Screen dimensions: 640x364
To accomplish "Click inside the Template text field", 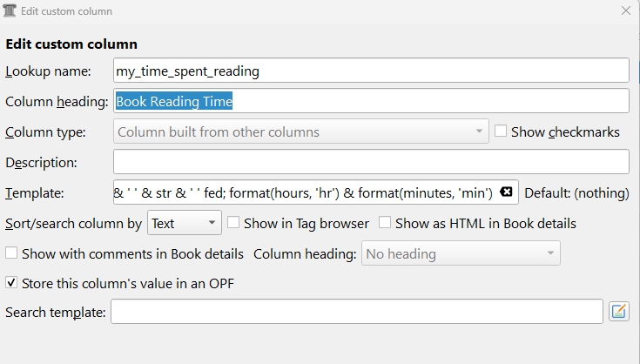I will (305, 192).
